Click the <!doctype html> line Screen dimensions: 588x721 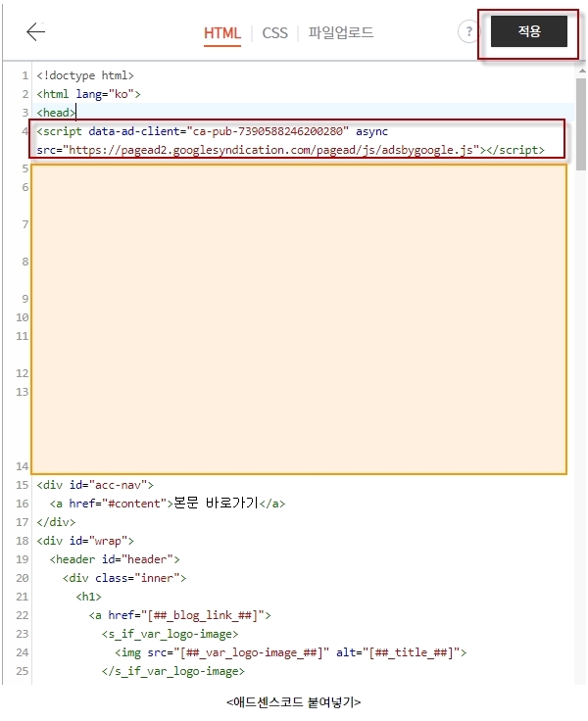85,75
